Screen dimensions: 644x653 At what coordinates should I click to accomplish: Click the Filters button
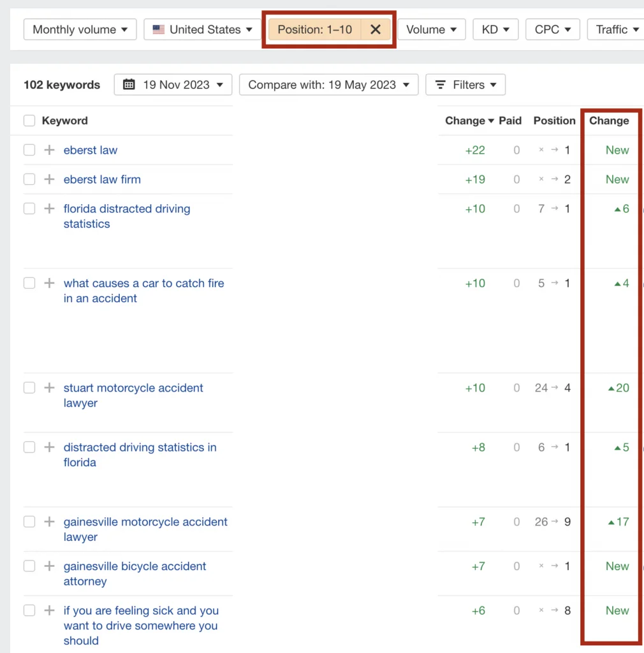click(465, 85)
